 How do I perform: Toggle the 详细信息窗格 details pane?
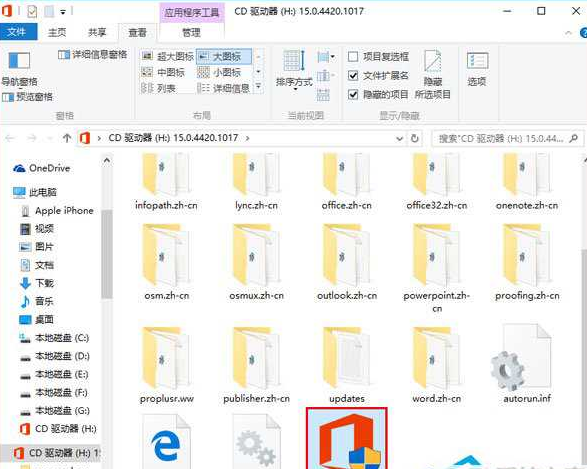92,55
